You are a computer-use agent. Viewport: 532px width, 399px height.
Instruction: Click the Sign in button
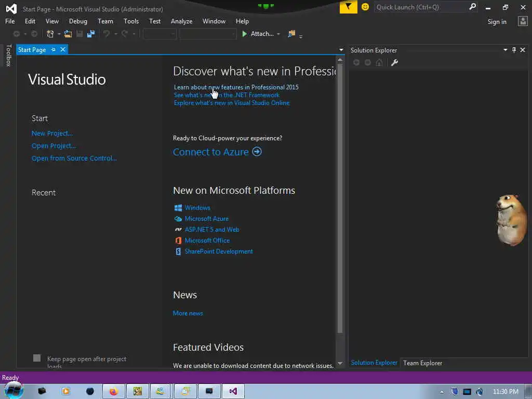(x=497, y=22)
